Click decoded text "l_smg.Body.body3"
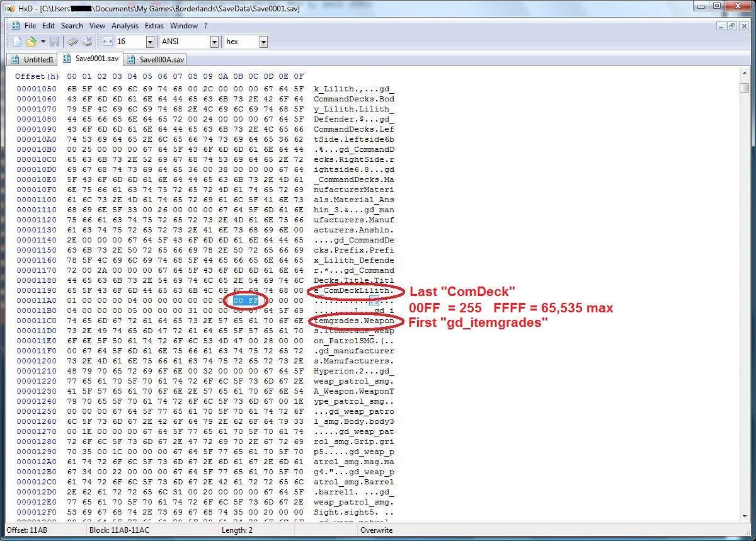 353,421
